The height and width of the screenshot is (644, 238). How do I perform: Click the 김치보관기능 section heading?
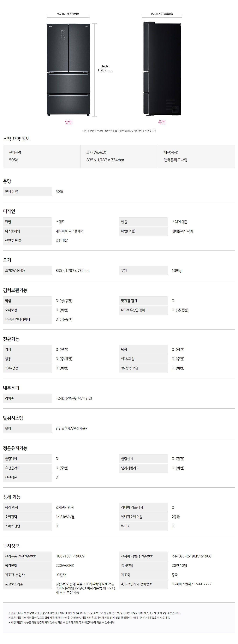coord(15,290)
